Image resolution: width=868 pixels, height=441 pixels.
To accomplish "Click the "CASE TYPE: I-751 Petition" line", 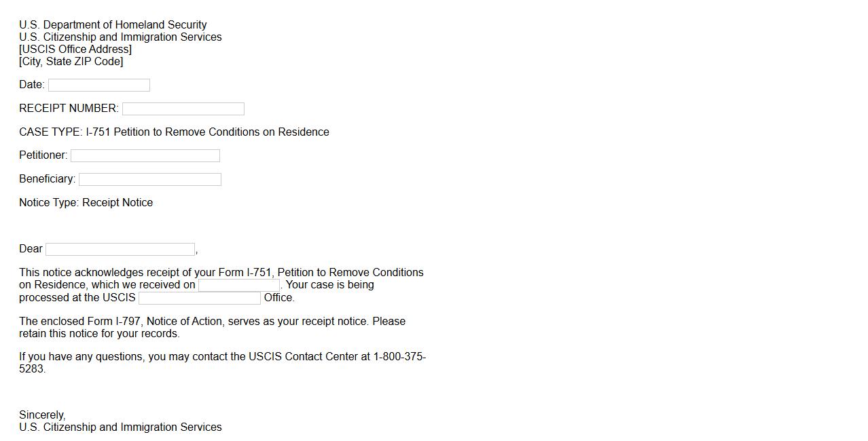I will pos(174,132).
